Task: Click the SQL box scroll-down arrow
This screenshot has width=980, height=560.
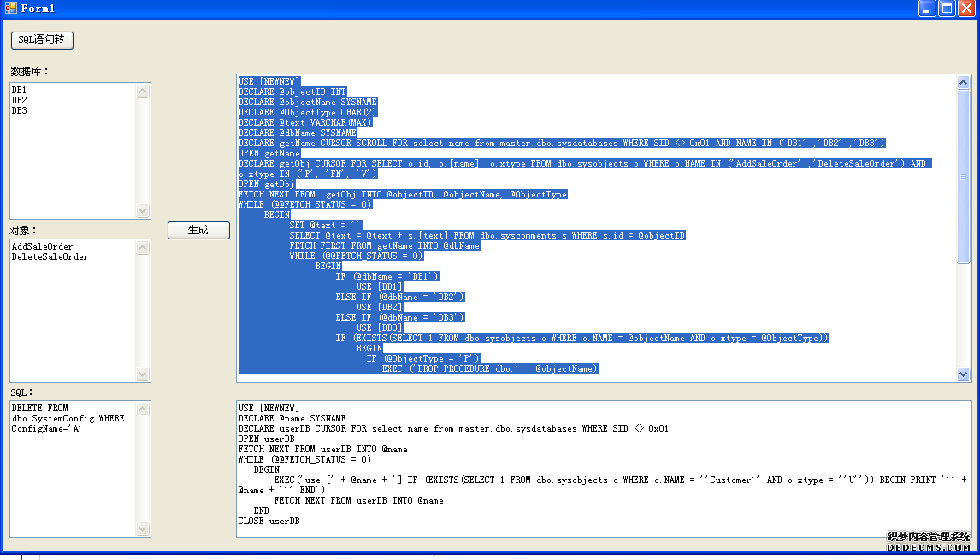Action: pos(143,529)
